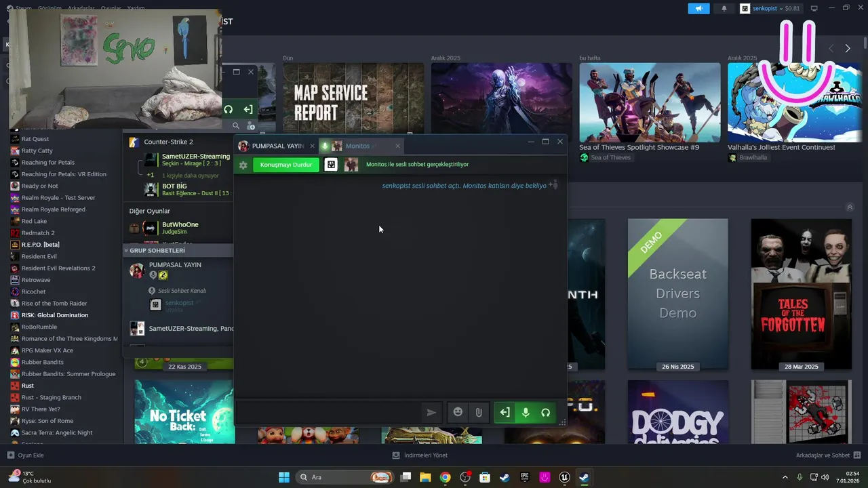This screenshot has width=868, height=488.
Task: Click Counter-Strike 2 game header in friends list
Action: click(168, 142)
